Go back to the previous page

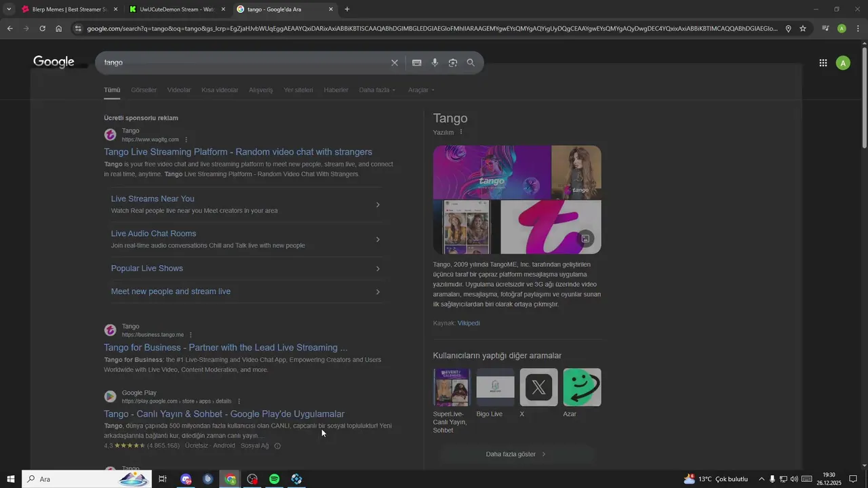[x=9, y=28]
